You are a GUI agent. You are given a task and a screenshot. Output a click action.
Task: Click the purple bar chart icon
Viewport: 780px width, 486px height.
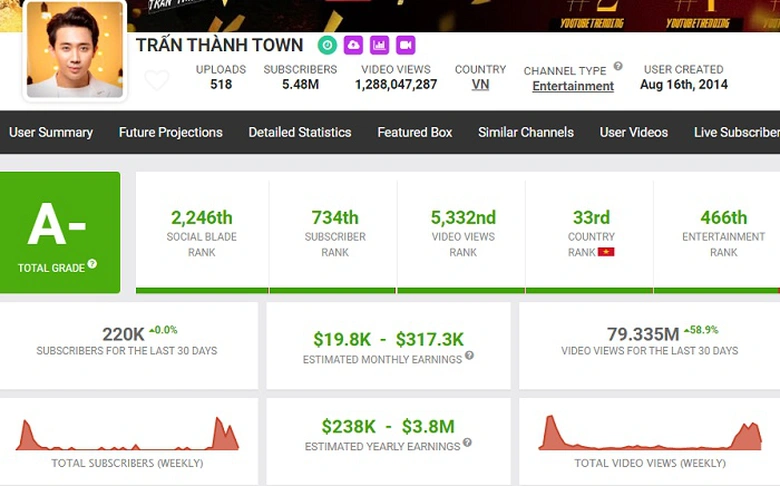pos(379,45)
